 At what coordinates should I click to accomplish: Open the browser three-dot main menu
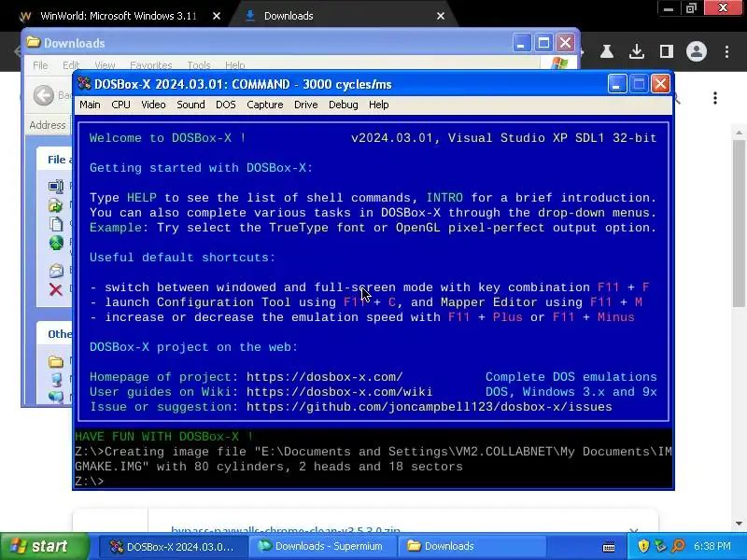click(x=727, y=51)
